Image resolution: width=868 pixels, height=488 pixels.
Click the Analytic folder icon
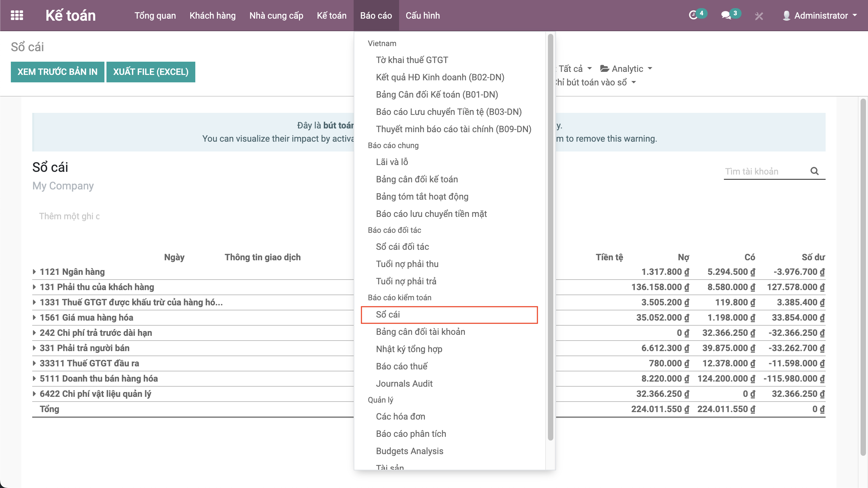[605, 69]
